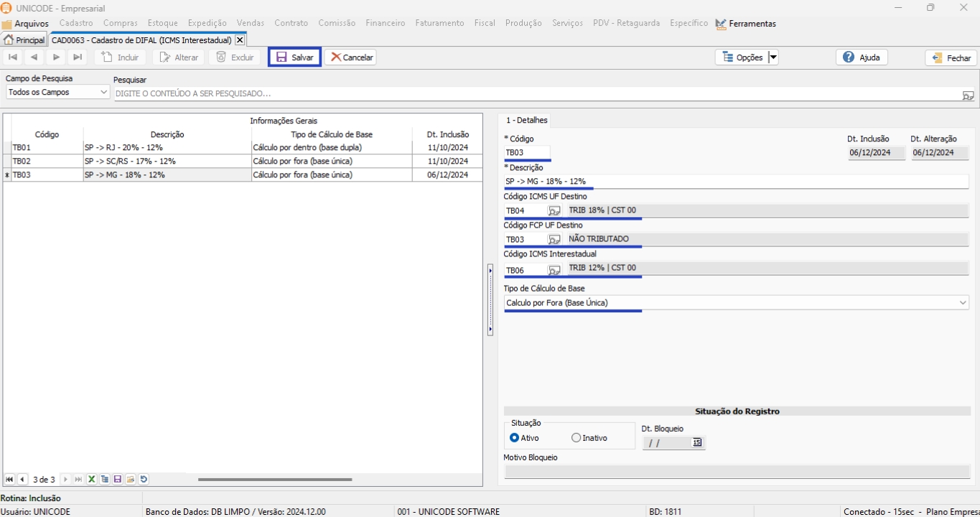Open the Financeiro menu
980x517 pixels.
pos(385,23)
